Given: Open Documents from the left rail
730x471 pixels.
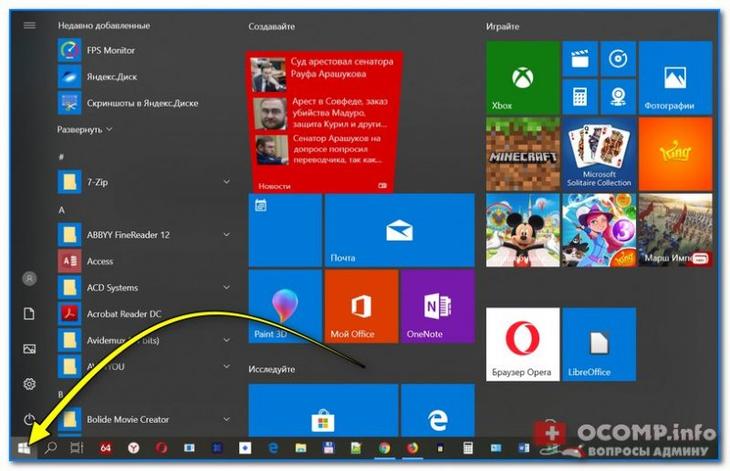Looking at the screenshot, I should pos(29,314).
